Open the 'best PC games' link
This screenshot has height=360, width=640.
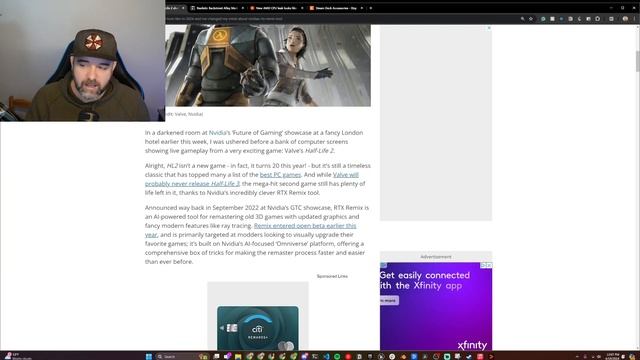280,175
